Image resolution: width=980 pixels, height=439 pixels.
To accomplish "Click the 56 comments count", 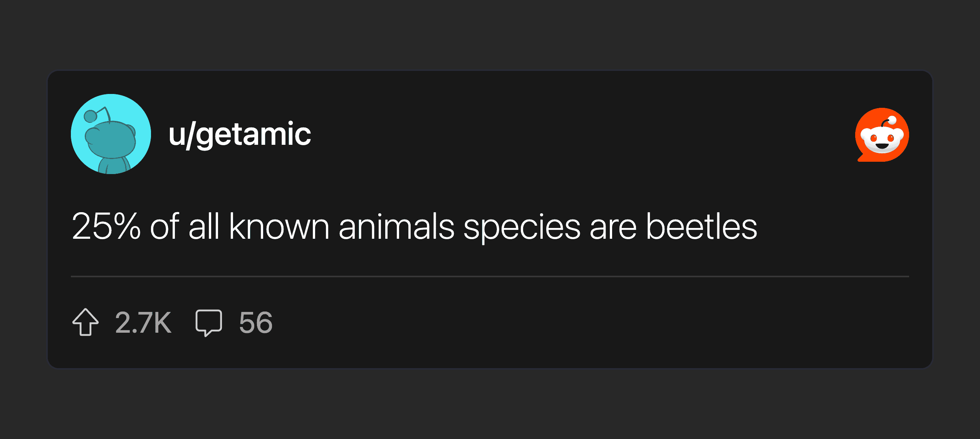I will pyautogui.click(x=256, y=323).
